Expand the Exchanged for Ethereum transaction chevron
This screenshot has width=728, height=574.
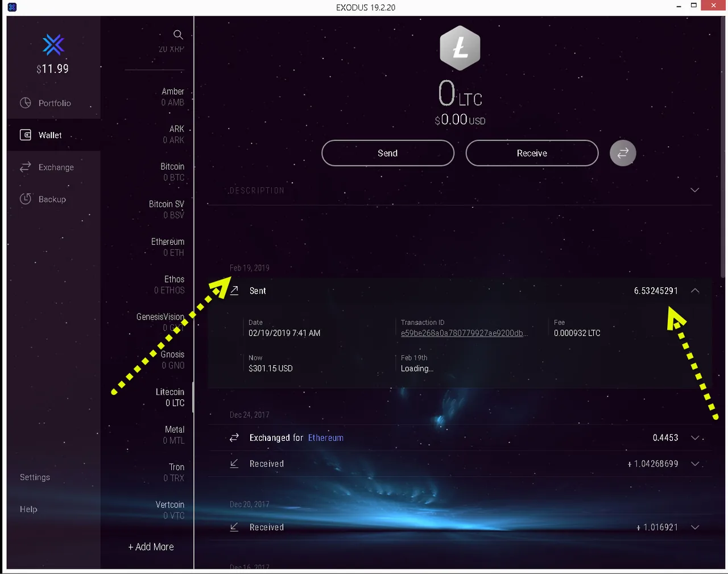(x=695, y=438)
